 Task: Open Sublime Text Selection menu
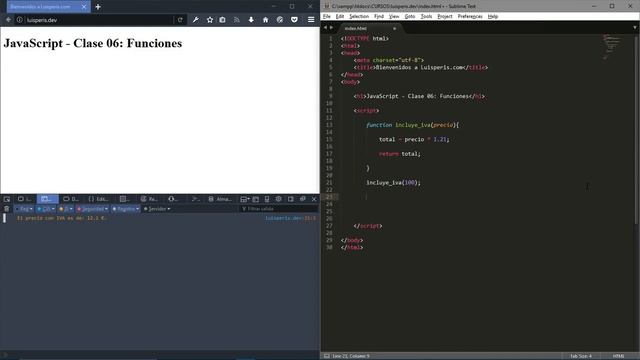point(359,16)
